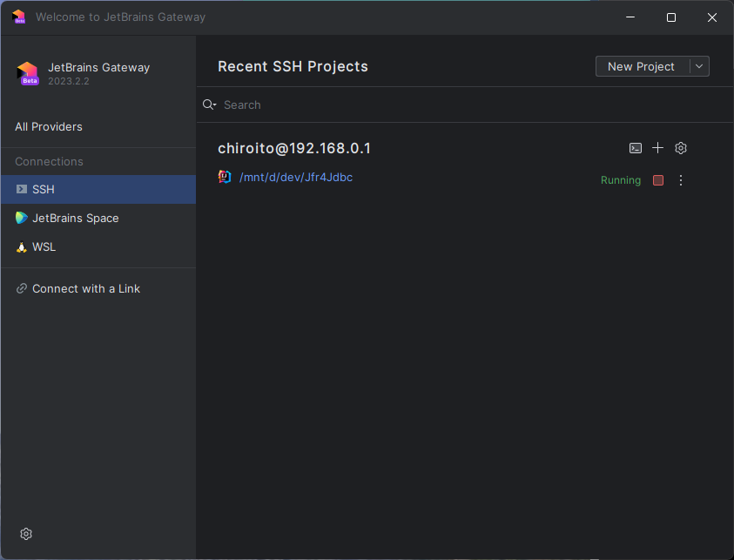Viewport: 734px width, 560px height.
Task: Click the Recent SSH Projects heading
Action: (293, 66)
